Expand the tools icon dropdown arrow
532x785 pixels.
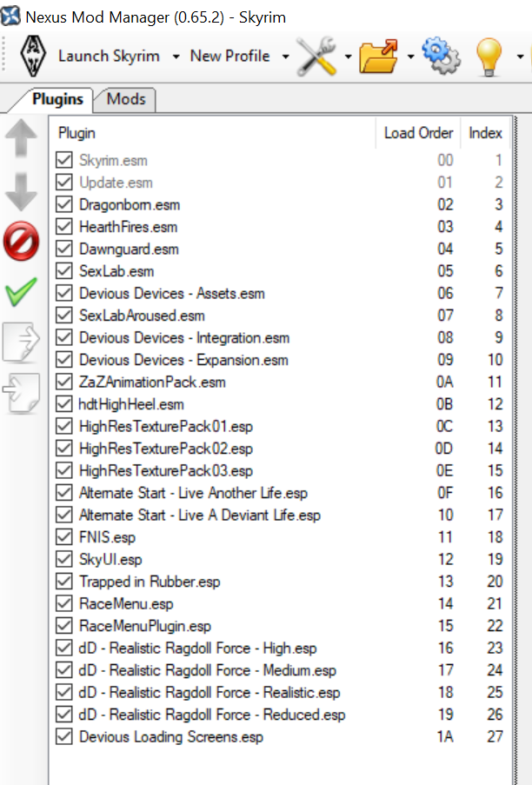348,57
